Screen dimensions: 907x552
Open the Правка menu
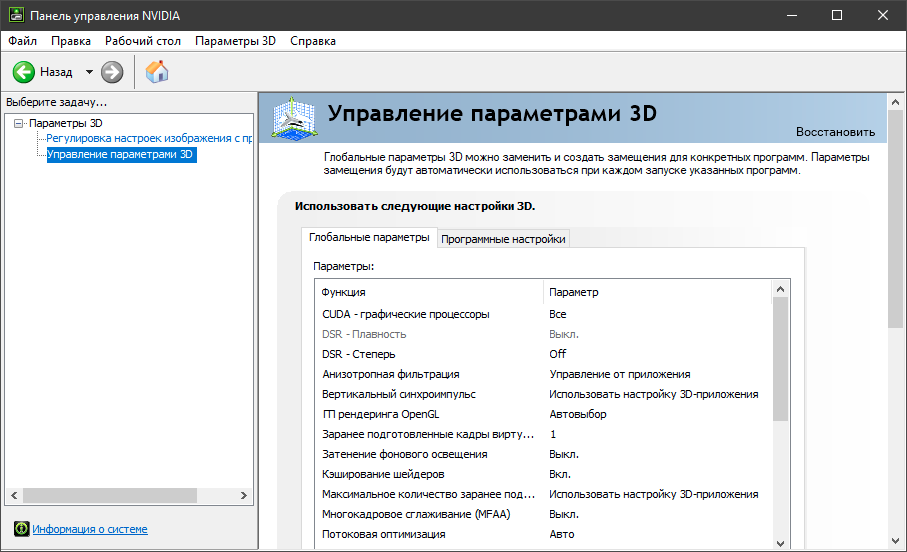(71, 41)
